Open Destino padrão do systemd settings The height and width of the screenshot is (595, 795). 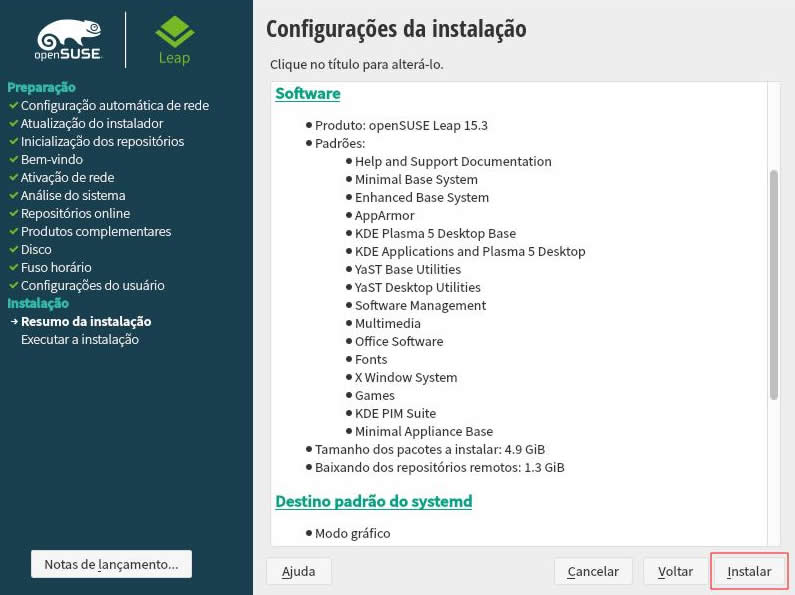pos(373,501)
